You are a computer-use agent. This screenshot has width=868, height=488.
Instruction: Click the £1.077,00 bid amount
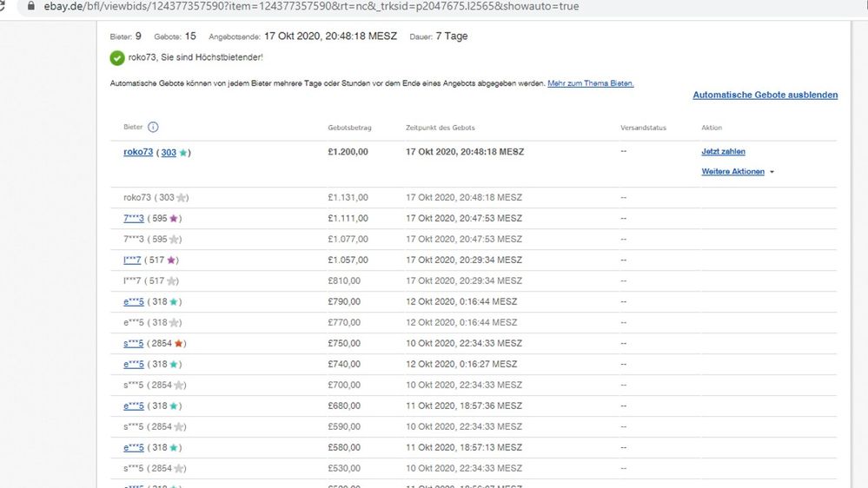tap(348, 240)
